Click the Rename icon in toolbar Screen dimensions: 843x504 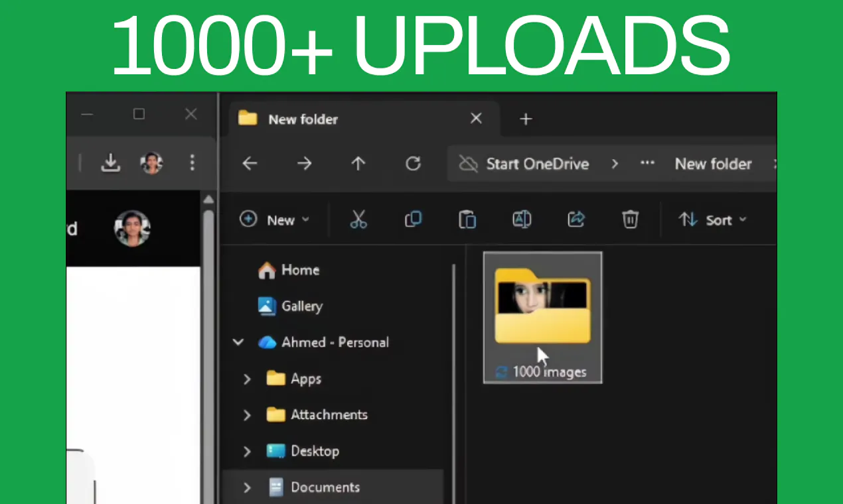point(522,220)
